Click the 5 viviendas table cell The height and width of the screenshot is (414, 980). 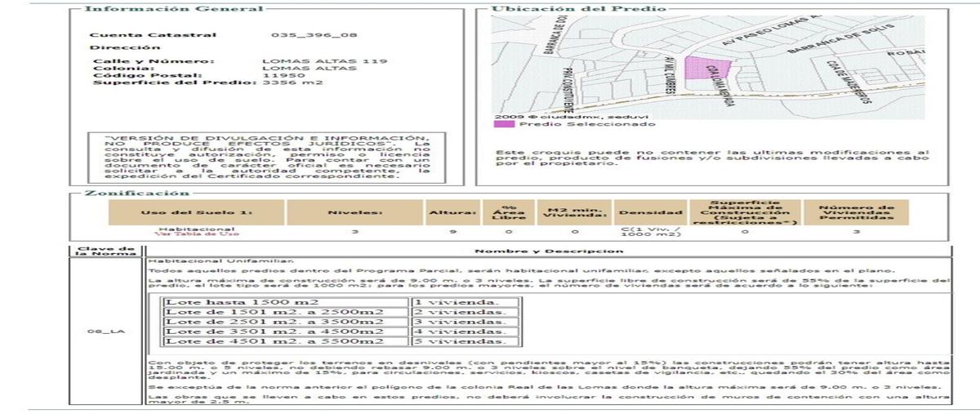click(x=465, y=341)
